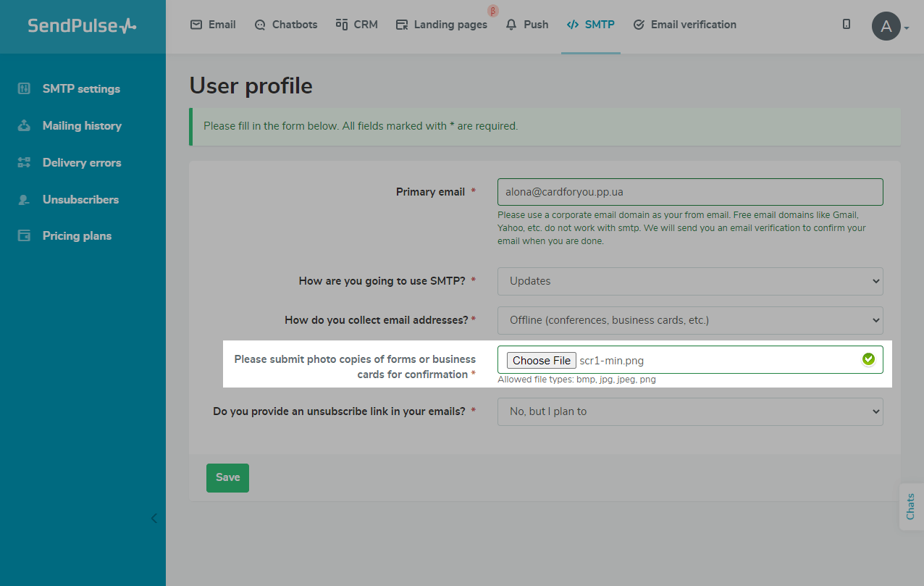The image size is (924, 586).
Task: Click the mobile device icon in header
Action: coord(847,25)
